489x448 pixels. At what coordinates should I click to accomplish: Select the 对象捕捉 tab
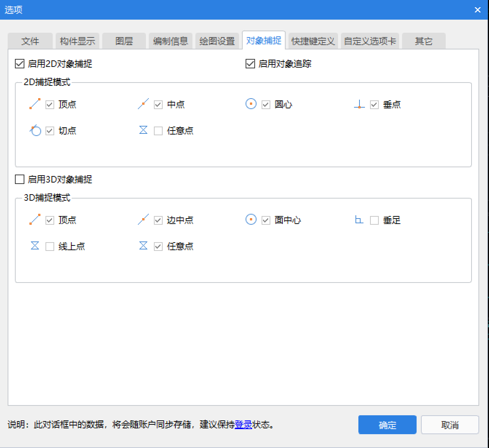(264, 40)
